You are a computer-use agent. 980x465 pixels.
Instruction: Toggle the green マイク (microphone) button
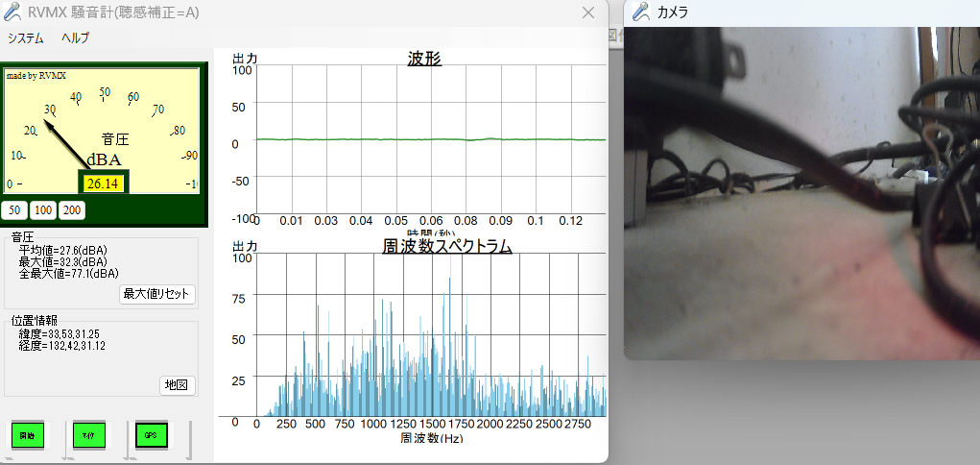click(89, 435)
